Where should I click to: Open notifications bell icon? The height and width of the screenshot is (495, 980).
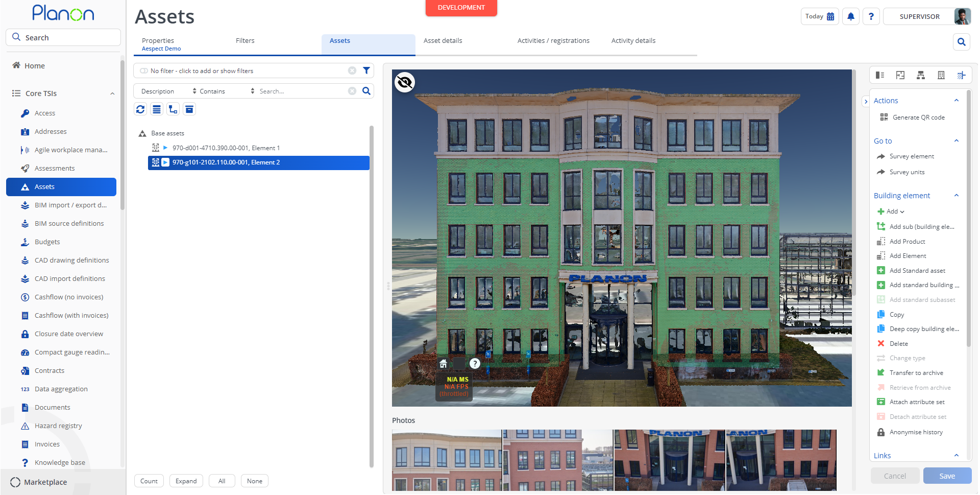click(851, 16)
